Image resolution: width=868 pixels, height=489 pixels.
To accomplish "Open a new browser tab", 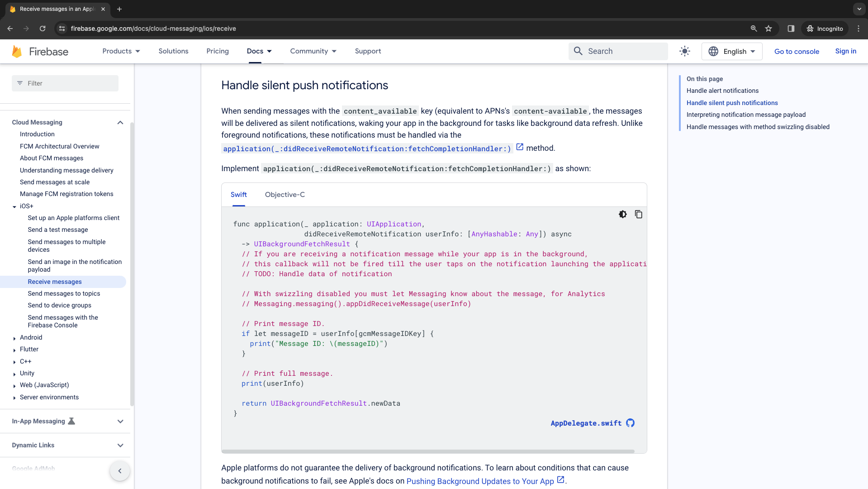I will coord(119,9).
